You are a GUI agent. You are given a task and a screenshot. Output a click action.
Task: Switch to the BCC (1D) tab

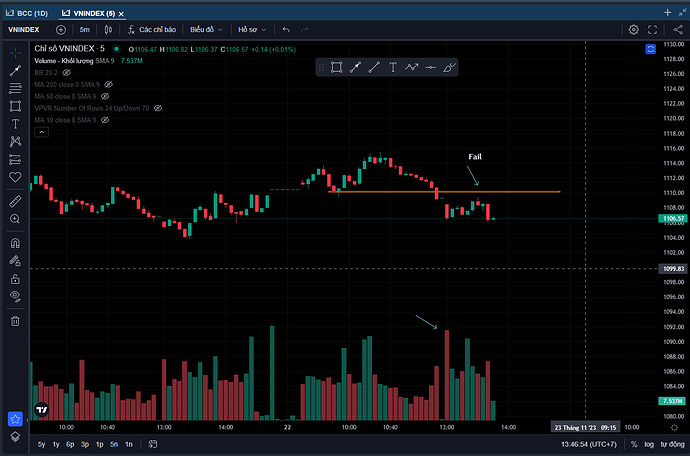(27, 13)
